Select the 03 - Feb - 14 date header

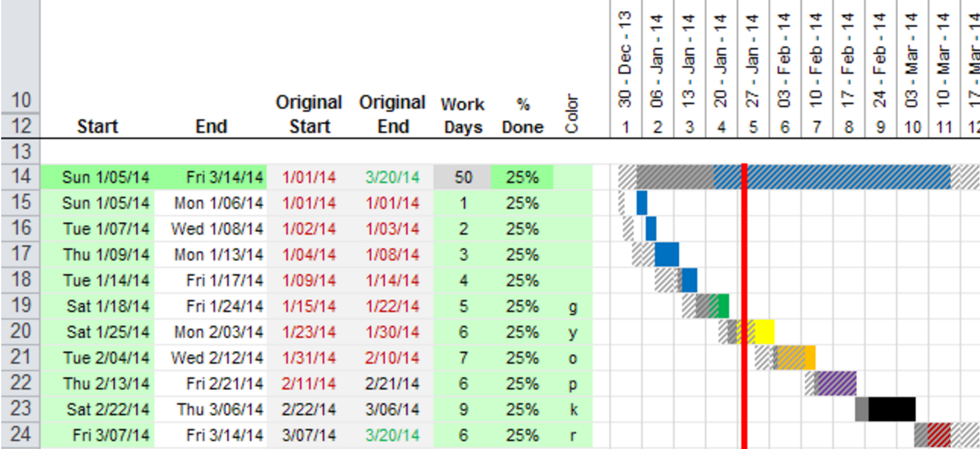coord(784,61)
